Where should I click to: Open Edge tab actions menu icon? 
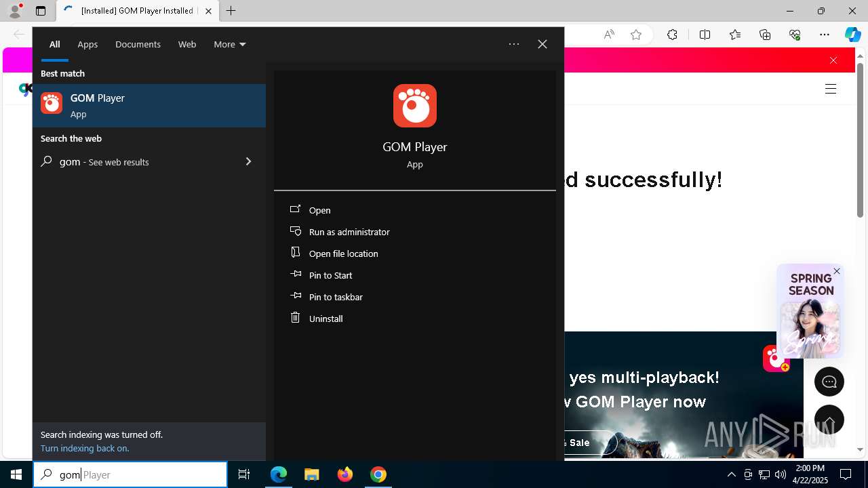(41, 11)
